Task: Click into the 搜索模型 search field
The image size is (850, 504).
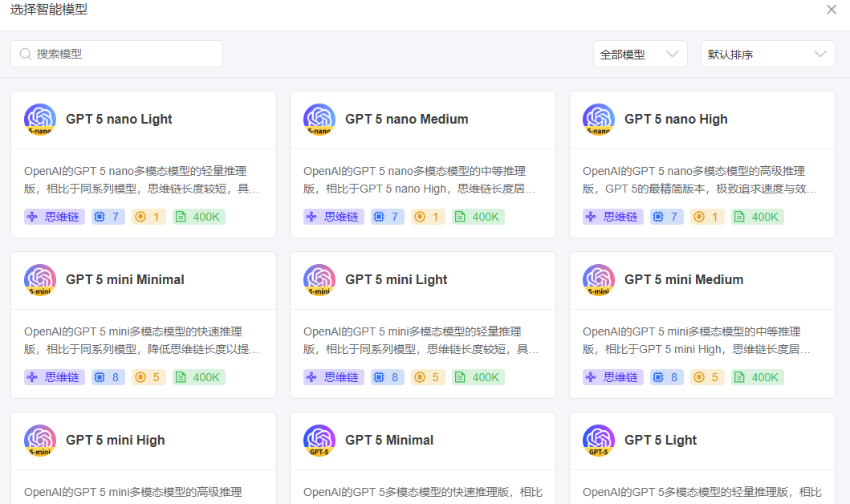Action: tap(116, 54)
